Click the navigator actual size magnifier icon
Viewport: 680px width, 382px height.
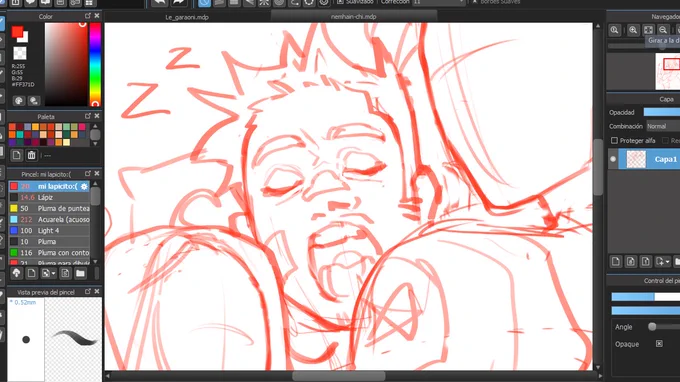(614, 30)
